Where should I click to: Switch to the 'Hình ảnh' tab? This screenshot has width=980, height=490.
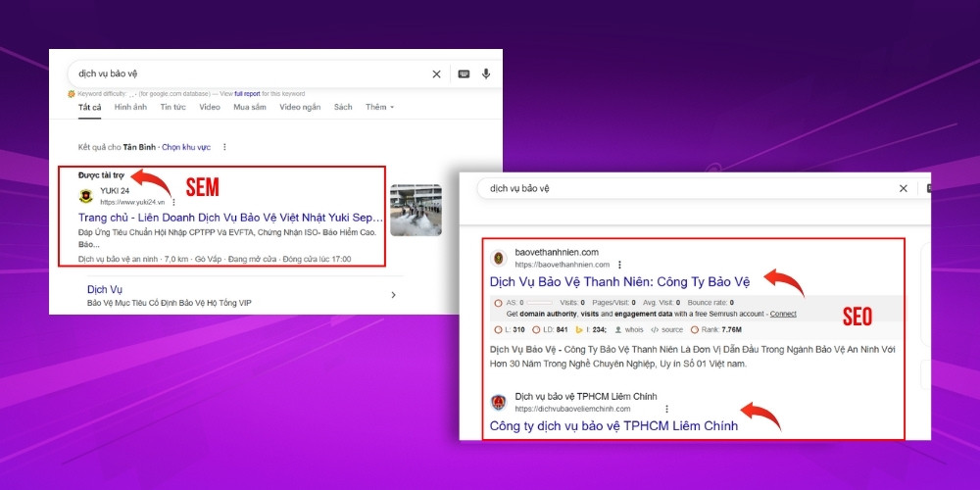[x=130, y=107]
